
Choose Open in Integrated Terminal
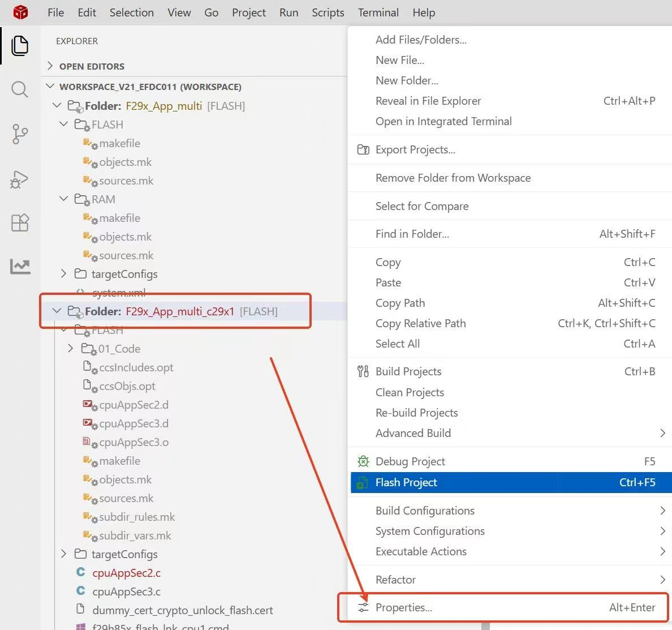pyautogui.click(x=510, y=121)
